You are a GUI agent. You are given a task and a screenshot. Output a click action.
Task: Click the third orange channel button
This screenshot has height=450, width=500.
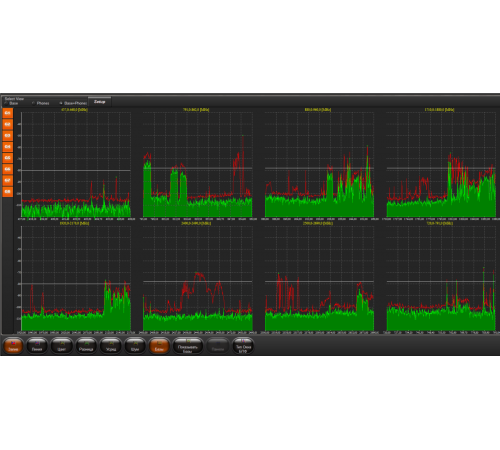coord(8,135)
